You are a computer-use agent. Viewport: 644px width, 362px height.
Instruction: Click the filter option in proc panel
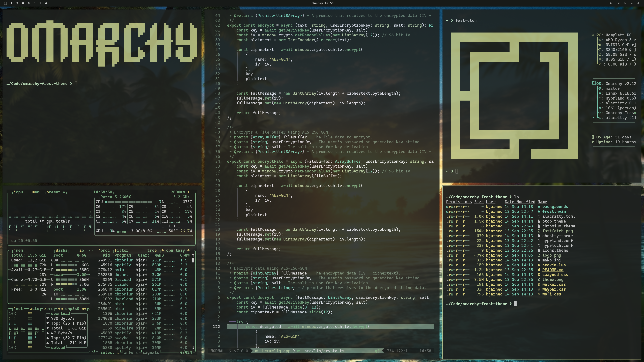click(122, 250)
